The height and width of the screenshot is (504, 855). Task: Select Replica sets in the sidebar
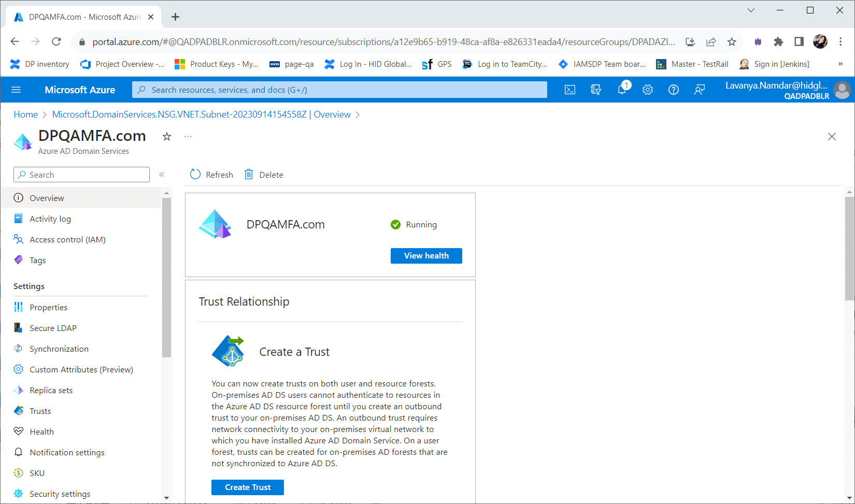click(x=51, y=390)
